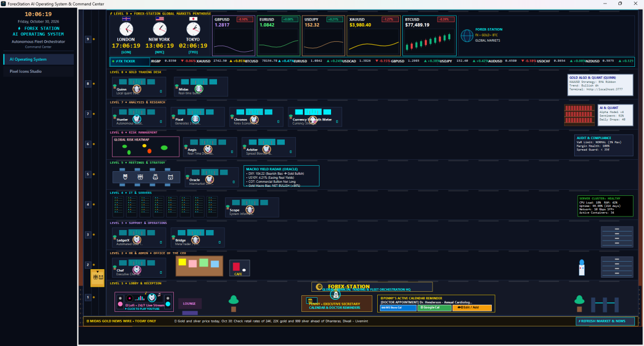Click the Audit & Compliance card
The width and height of the screenshot is (644, 346).
[x=604, y=144]
